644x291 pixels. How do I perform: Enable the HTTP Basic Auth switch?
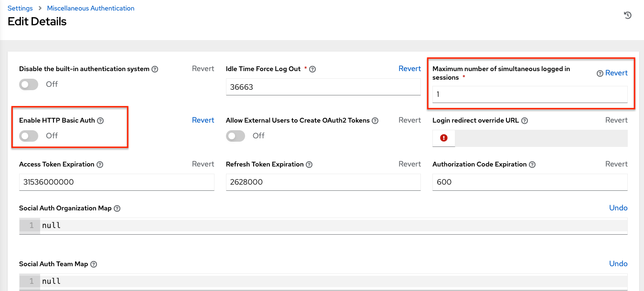point(29,136)
